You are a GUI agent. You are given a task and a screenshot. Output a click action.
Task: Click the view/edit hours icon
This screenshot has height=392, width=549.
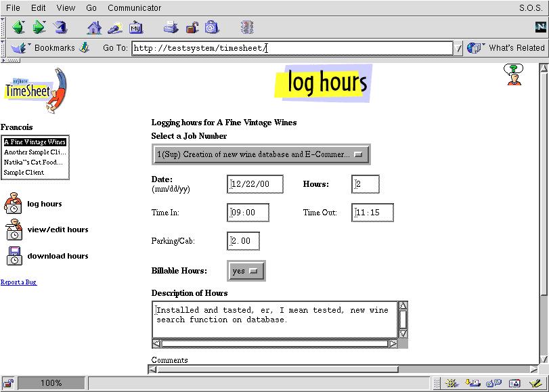pos(14,230)
